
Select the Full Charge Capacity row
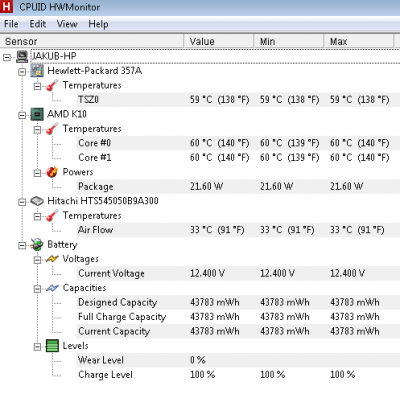click(238, 317)
